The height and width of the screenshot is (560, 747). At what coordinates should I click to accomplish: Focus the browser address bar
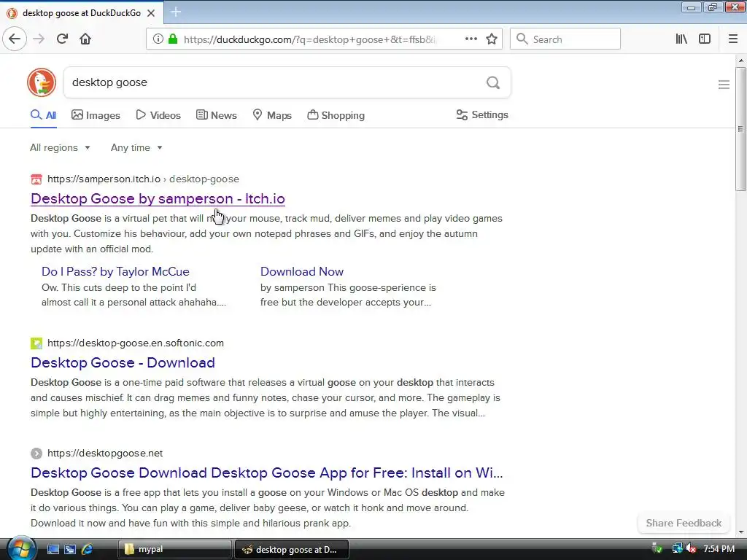(x=309, y=39)
